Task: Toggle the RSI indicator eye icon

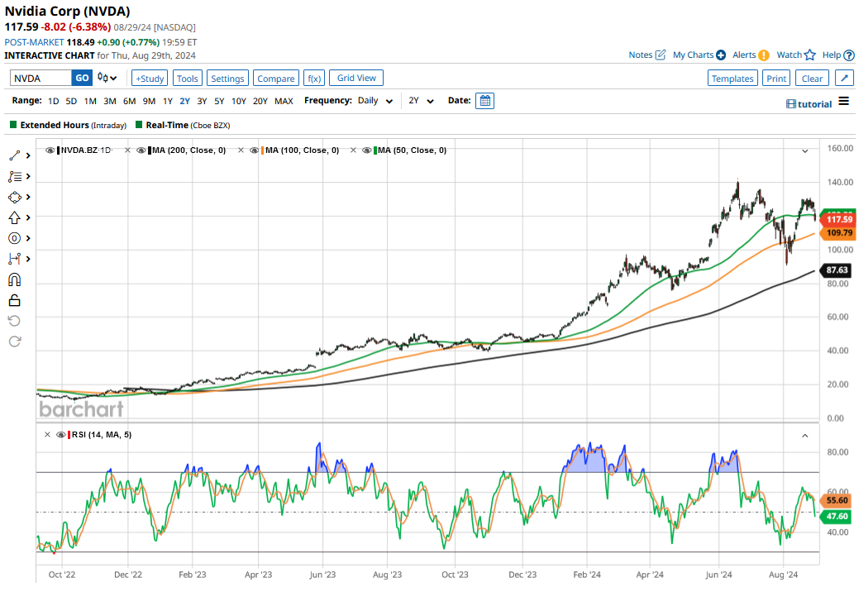Action: tap(60, 435)
